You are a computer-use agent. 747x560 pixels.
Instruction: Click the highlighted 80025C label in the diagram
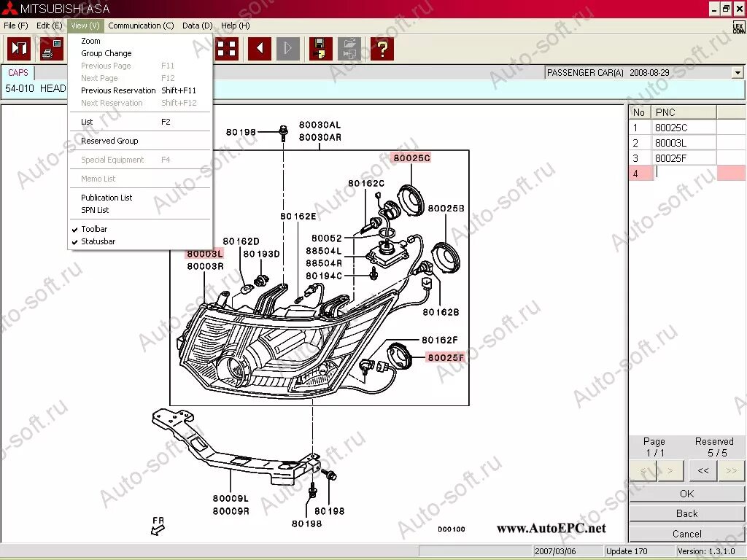coord(411,158)
